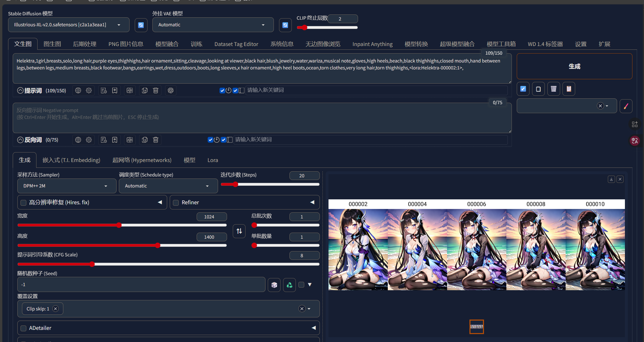Viewport: 644px width, 342px height.
Task: Click the notepad icon under the 生成 button
Action: pos(538,89)
